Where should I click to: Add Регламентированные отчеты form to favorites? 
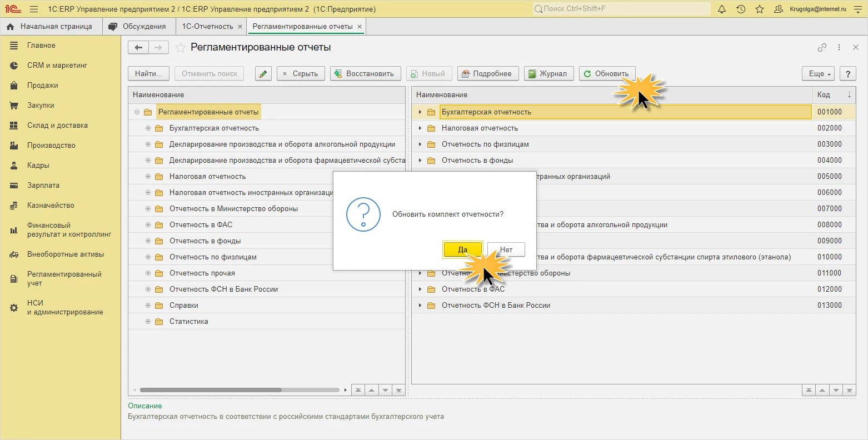pos(180,48)
